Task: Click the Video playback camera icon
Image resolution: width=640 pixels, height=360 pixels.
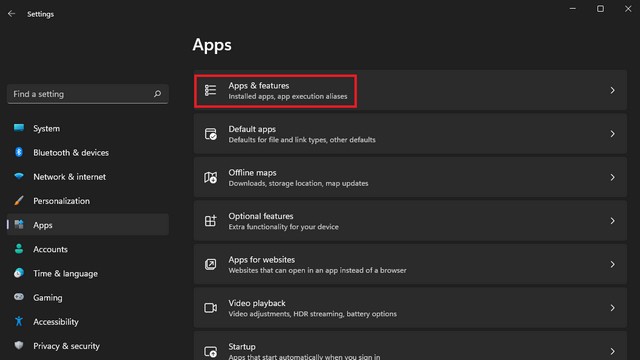Action: click(211, 308)
